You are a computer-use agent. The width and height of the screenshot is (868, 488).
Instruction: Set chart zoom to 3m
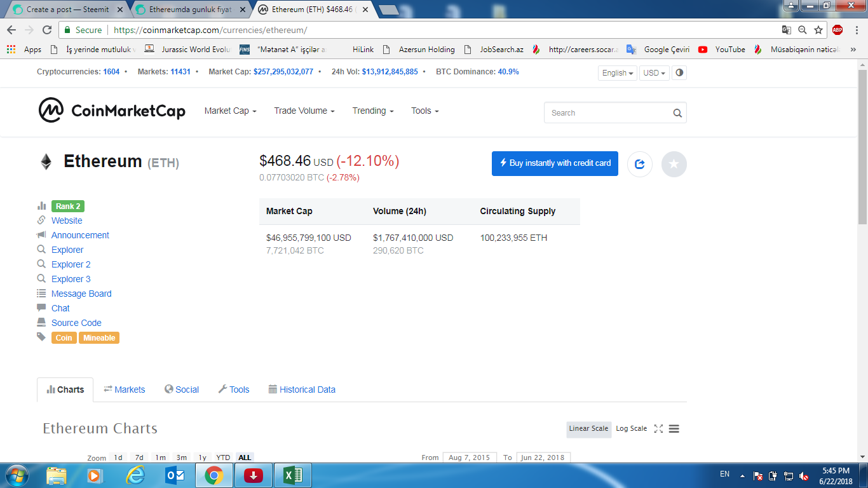click(x=182, y=457)
